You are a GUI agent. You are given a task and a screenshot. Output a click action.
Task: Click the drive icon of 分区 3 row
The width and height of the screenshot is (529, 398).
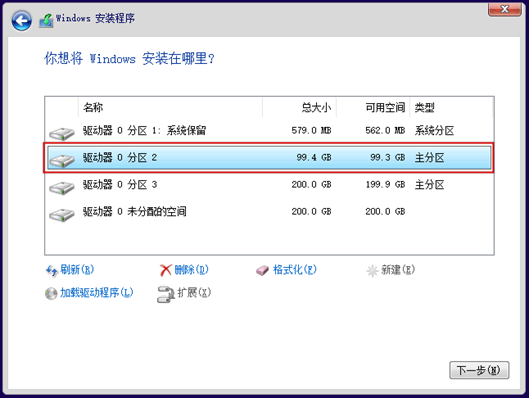coord(62,188)
